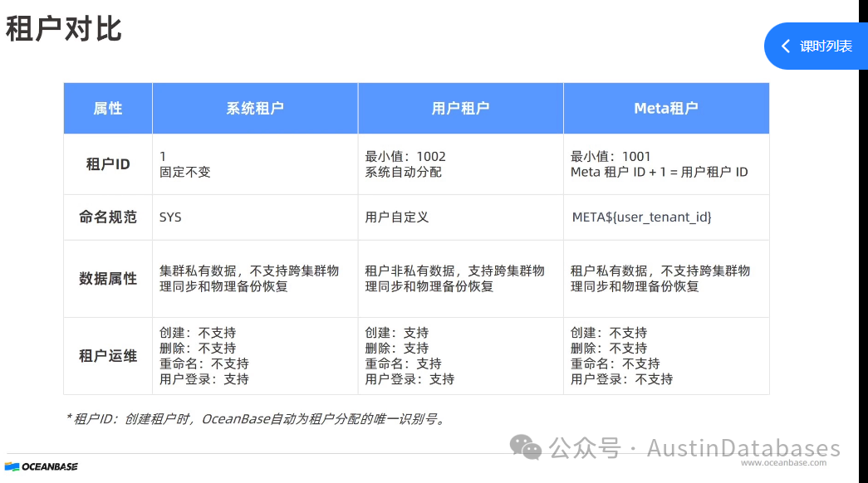Click 重命名：支持 in 用户租户 column
868x483 pixels.
(404, 363)
